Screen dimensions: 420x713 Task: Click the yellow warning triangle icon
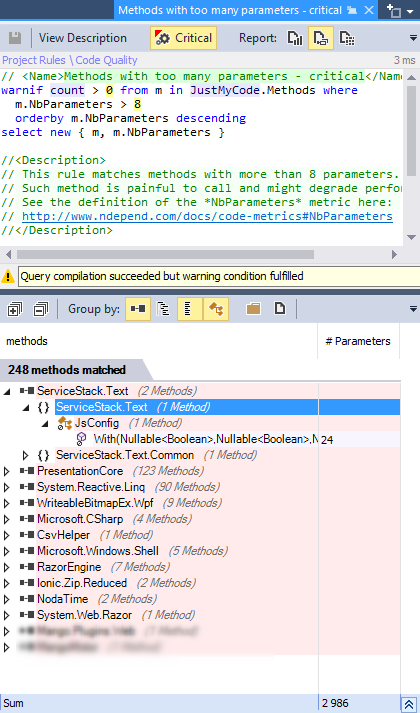(8, 276)
